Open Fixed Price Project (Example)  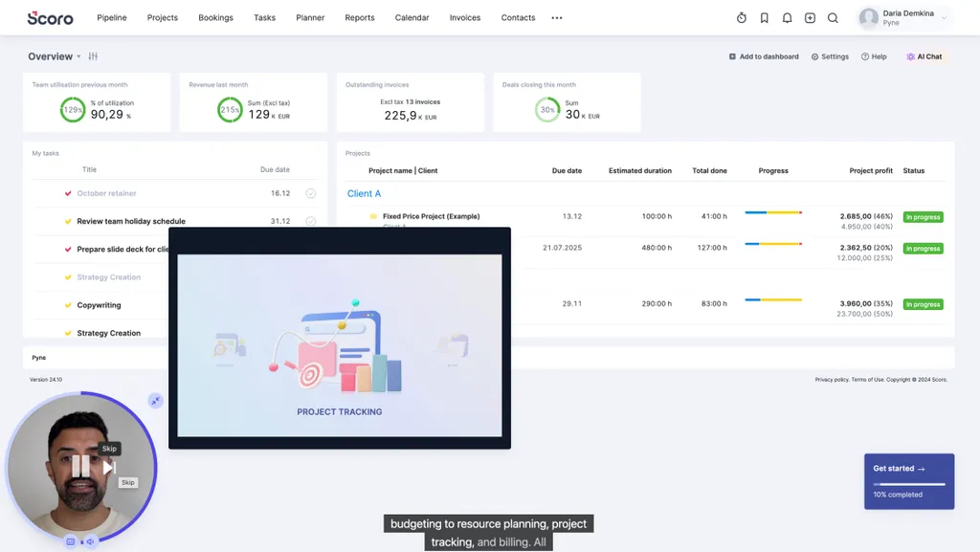[x=432, y=216]
